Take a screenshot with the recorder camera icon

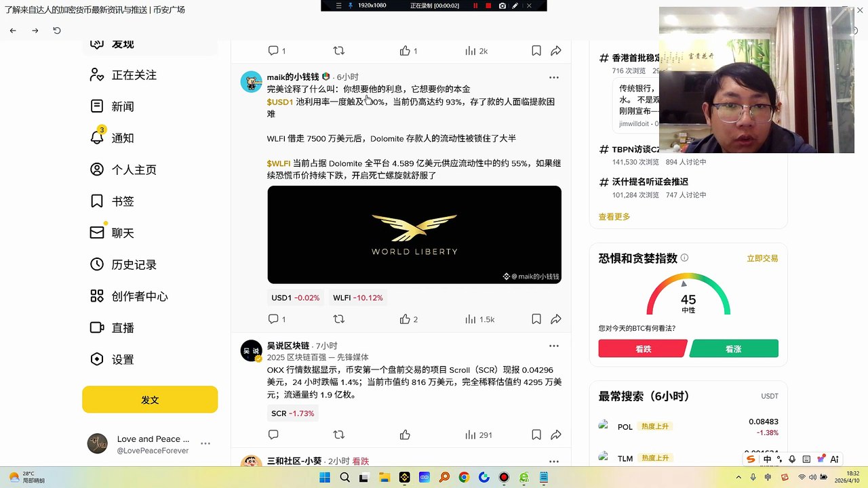(x=502, y=5)
